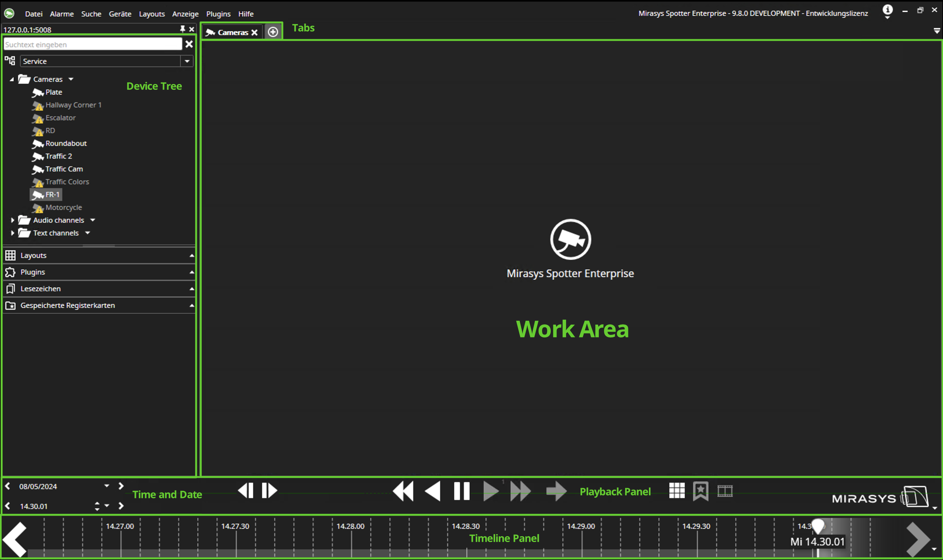Open the grid layout icon in playback panel

[676, 491]
